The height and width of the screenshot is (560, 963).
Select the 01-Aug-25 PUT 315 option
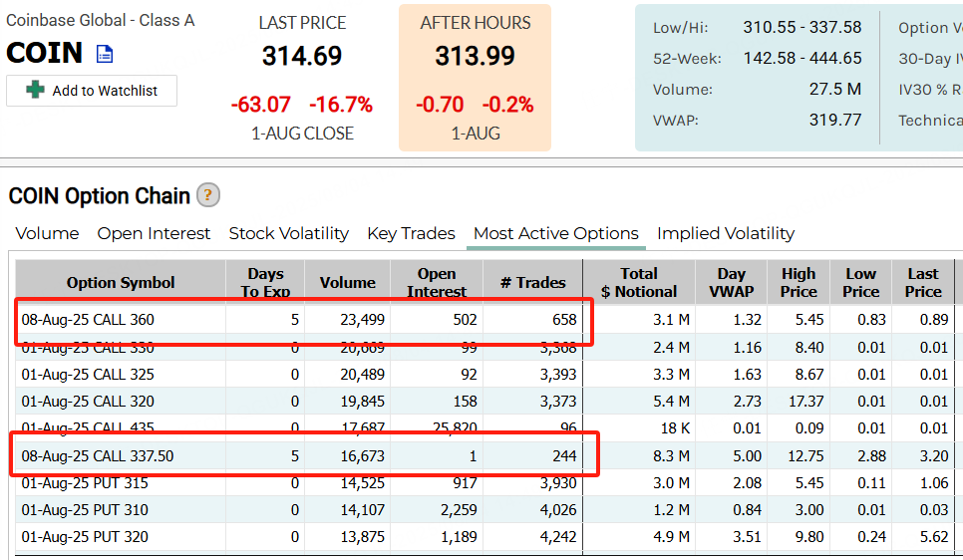85,483
